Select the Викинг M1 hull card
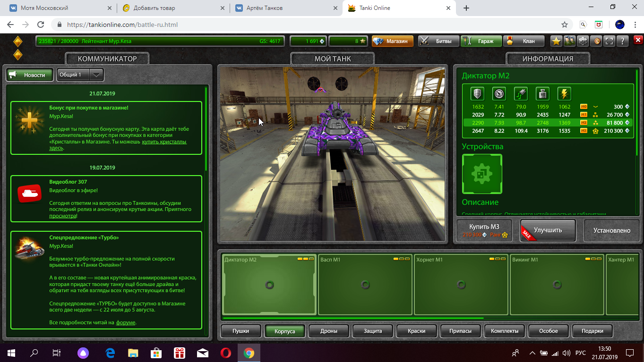The image size is (644, 362). click(557, 285)
